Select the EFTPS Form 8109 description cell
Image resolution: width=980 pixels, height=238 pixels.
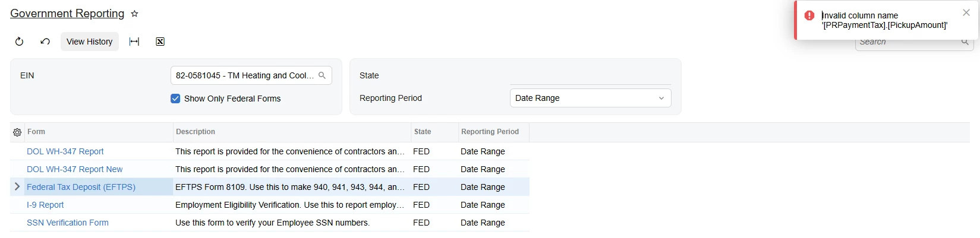click(292, 187)
